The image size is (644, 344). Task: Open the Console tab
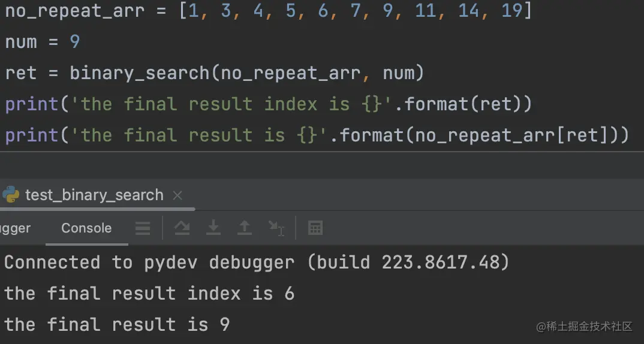tap(86, 228)
